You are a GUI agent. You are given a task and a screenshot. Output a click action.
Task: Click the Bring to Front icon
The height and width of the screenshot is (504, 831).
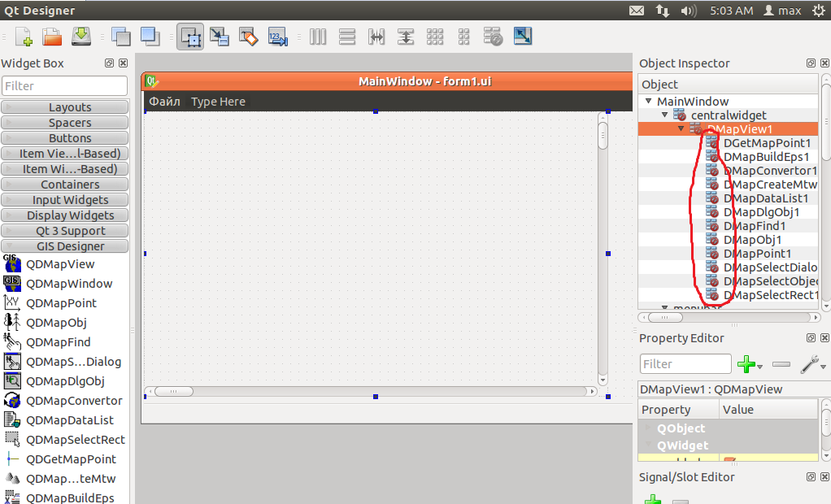coord(150,37)
